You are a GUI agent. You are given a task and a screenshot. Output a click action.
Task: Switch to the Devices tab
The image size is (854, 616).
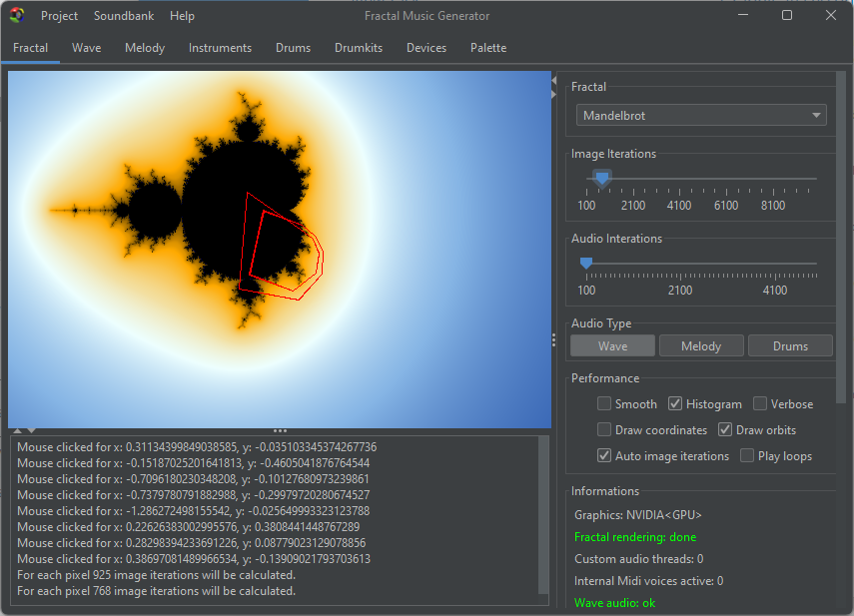click(427, 48)
